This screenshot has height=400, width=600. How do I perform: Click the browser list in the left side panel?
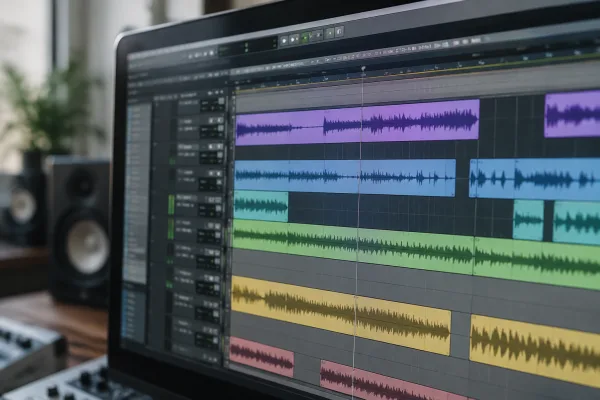tap(135, 193)
